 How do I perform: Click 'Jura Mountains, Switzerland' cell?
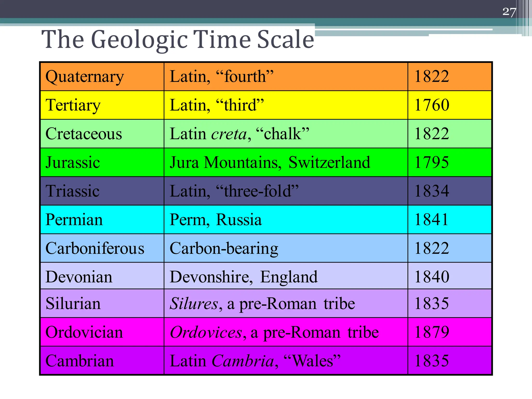point(286,162)
